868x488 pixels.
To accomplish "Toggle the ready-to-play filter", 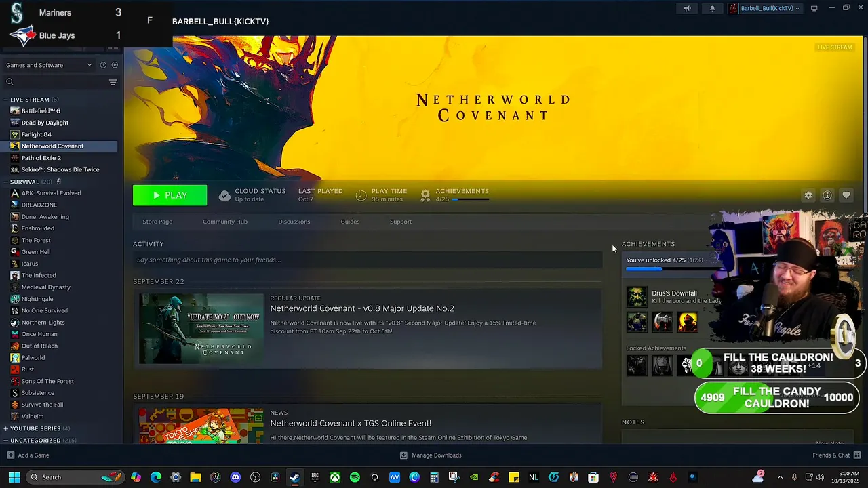I will [x=115, y=65].
